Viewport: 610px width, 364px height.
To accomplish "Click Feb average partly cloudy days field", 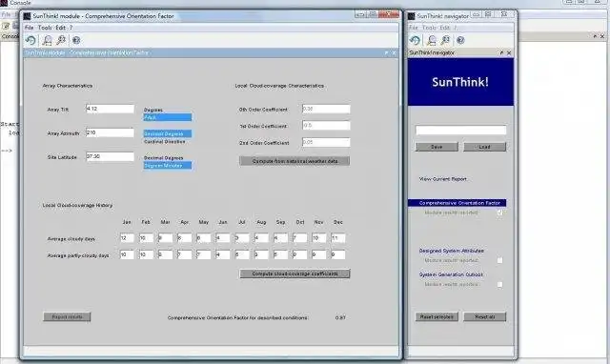I will 146,254.
